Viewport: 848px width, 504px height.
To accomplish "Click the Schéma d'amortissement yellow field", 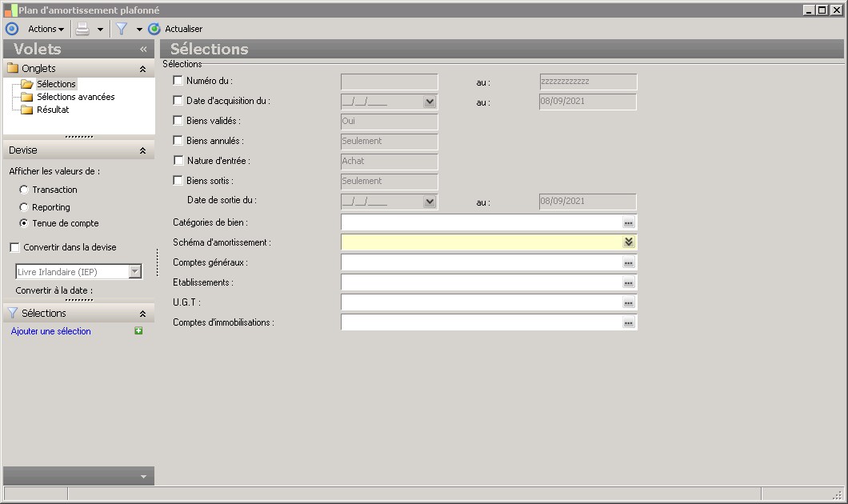I will (482, 242).
